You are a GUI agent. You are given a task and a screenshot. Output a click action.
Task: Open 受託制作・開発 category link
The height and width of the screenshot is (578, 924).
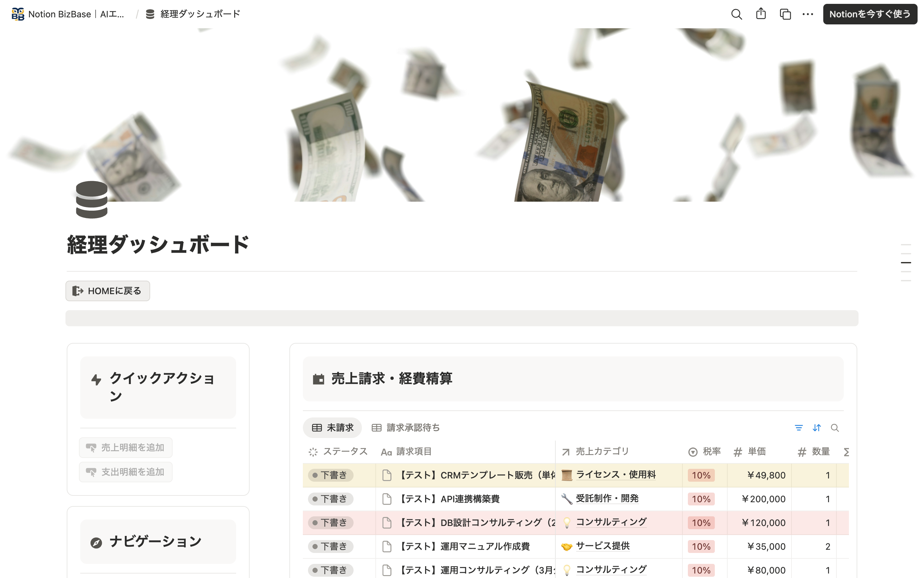pyautogui.click(x=607, y=498)
